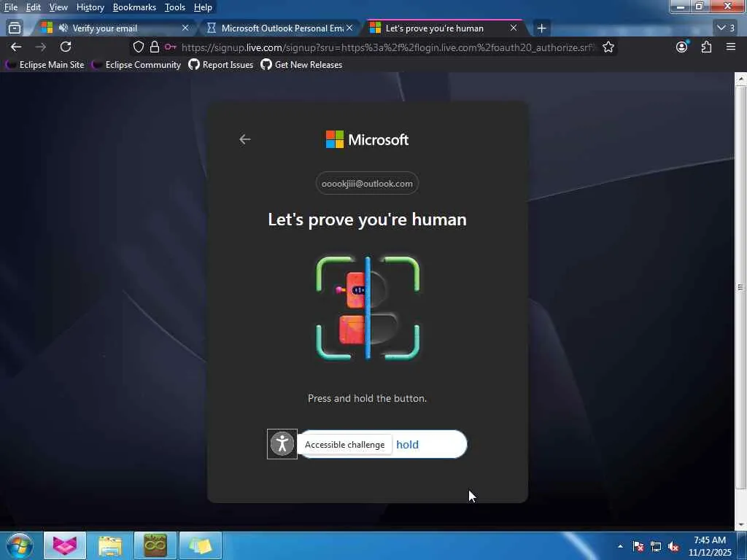The image size is (747, 560).
Task: Open the list all tabs dropdown
Action: tap(726, 28)
